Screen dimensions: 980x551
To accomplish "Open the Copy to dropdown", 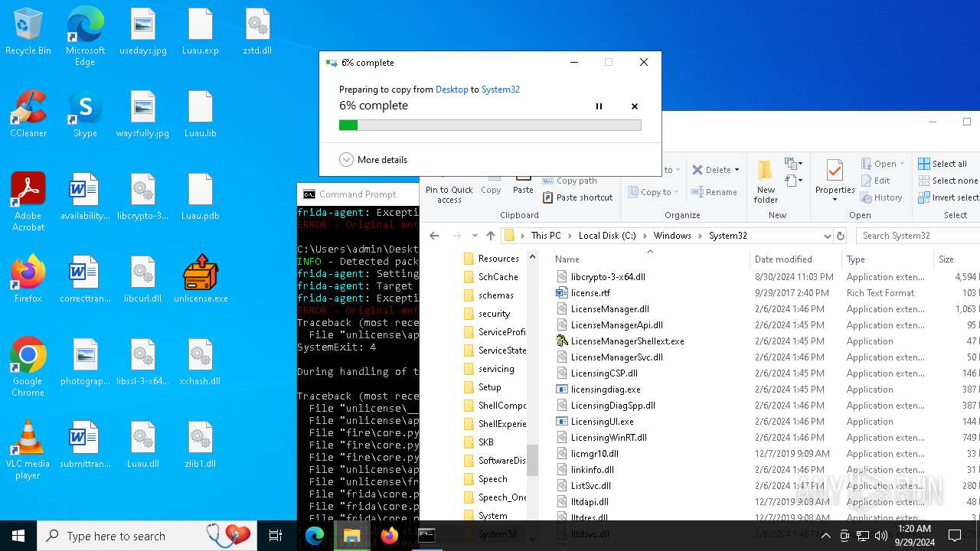I will coord(654,192).
